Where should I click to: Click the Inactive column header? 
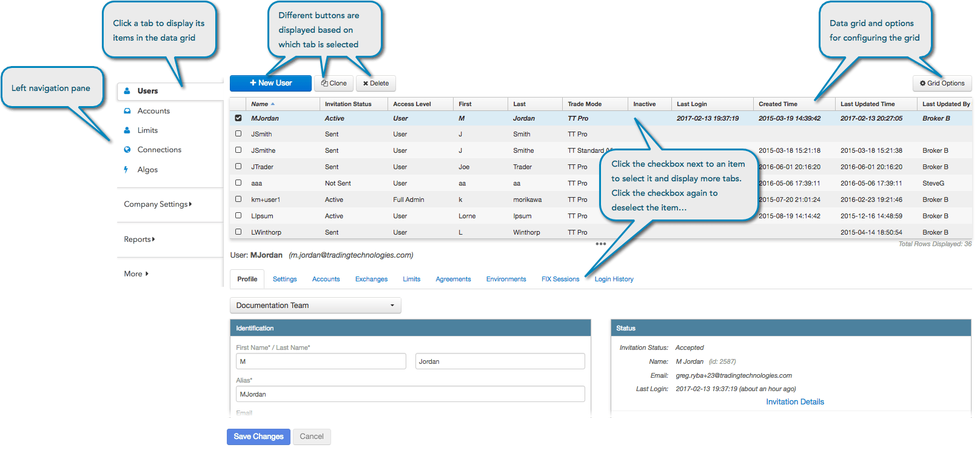[645, 104]
